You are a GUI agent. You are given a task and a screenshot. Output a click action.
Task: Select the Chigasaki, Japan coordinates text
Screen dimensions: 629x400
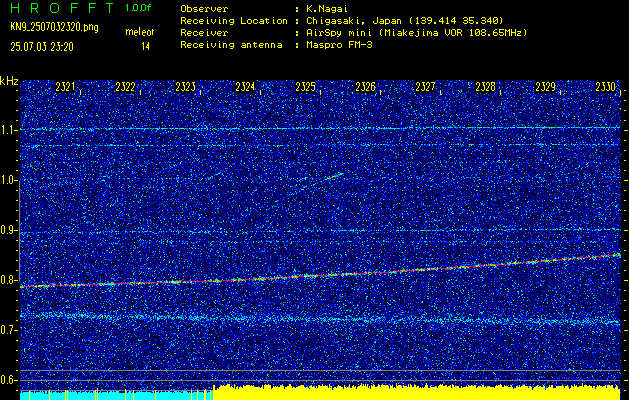(405, 21)
